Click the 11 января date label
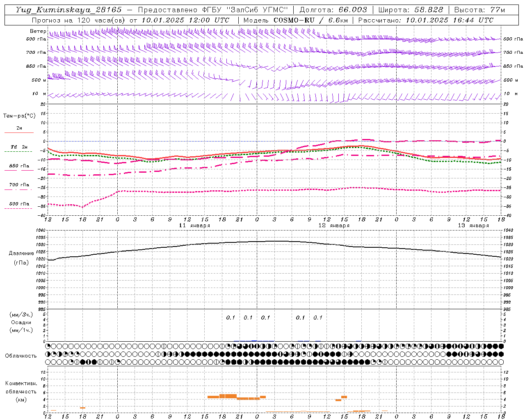This screenshot has width=525, height=420. [x=195, y=226]
